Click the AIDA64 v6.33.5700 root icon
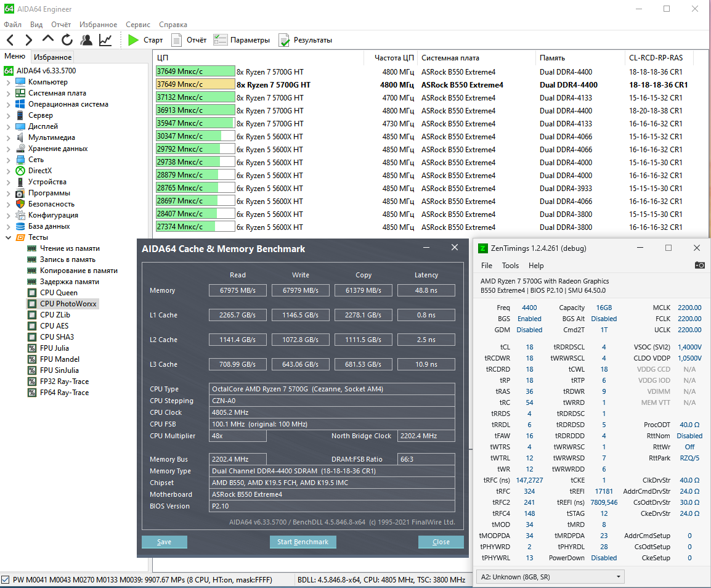 pyautogui.click(x=9, y=71)
